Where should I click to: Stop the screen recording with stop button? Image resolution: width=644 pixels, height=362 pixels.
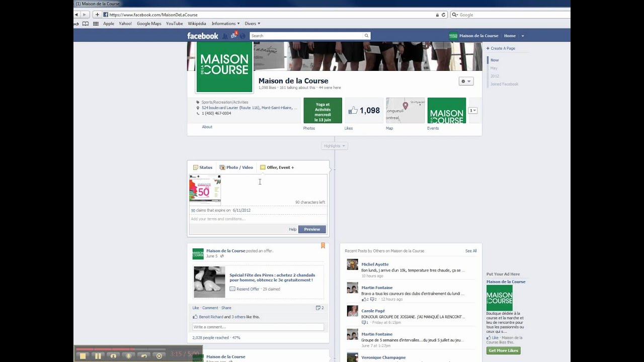(x=83, y=356)
